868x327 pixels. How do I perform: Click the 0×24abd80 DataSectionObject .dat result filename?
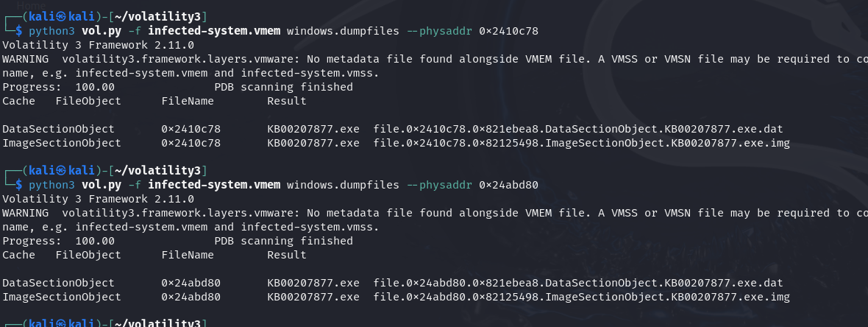pos(578,284)
